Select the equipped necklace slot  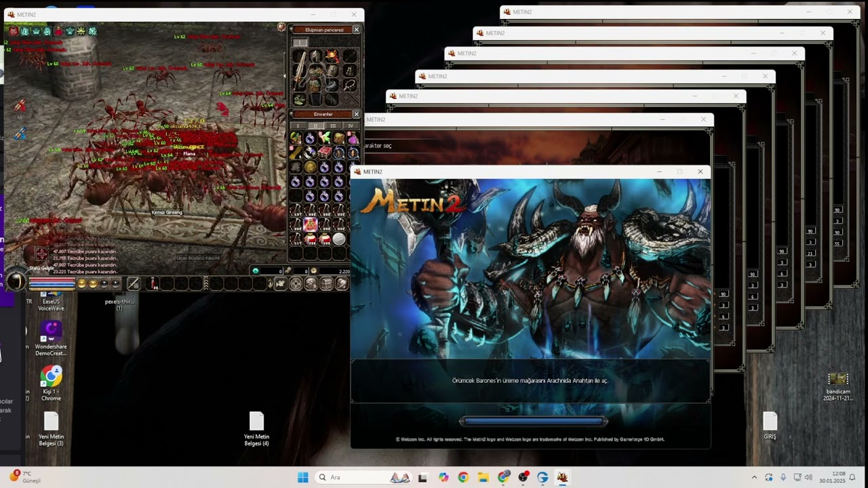coord(350,84)
